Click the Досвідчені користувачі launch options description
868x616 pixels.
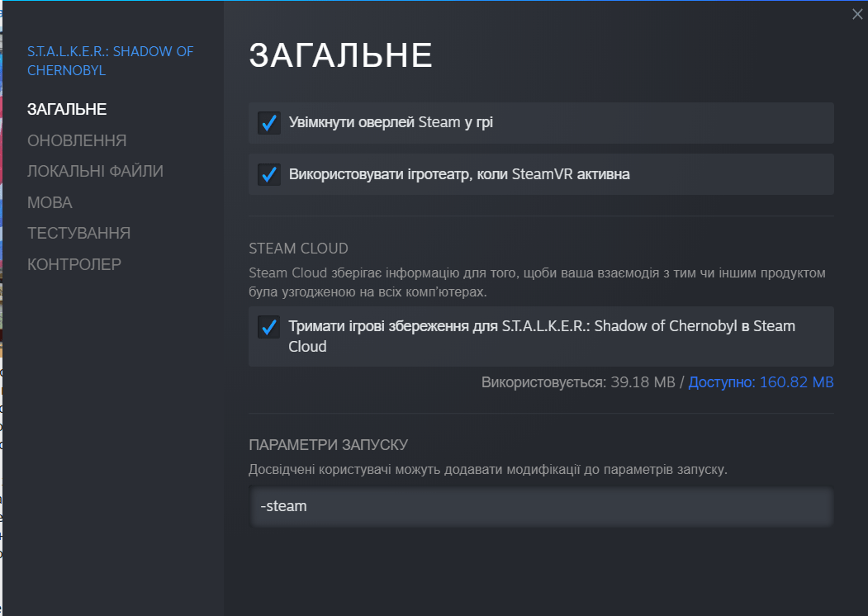[x=488, y=469]
